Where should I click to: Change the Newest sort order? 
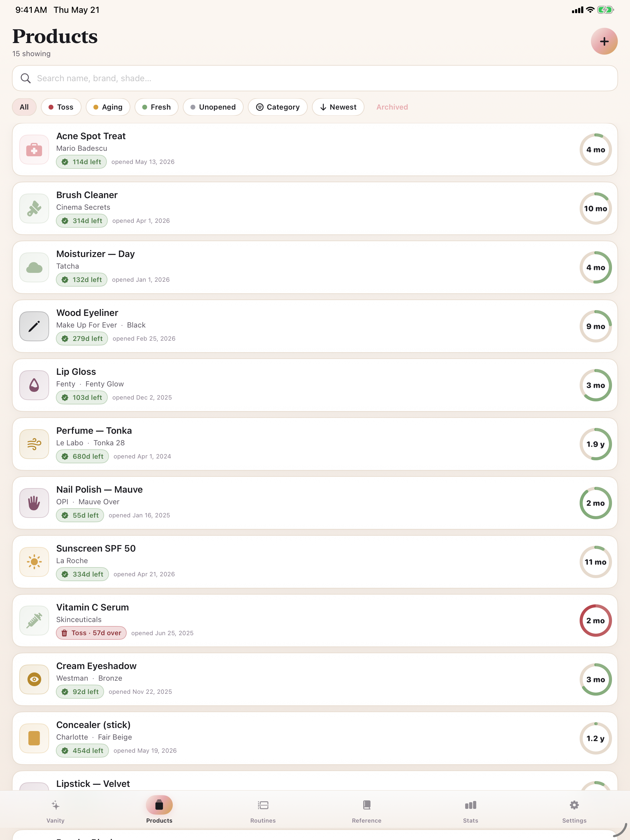point(338,107)
